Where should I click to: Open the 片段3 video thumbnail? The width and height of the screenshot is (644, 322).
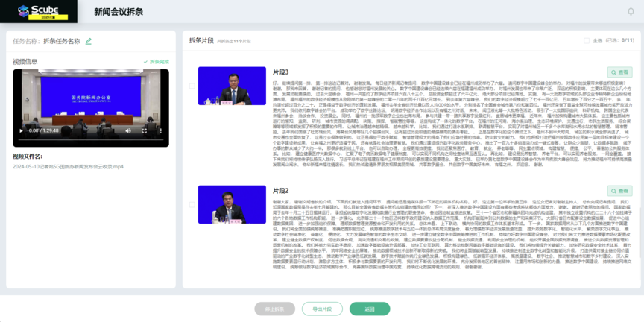(232, 86)
